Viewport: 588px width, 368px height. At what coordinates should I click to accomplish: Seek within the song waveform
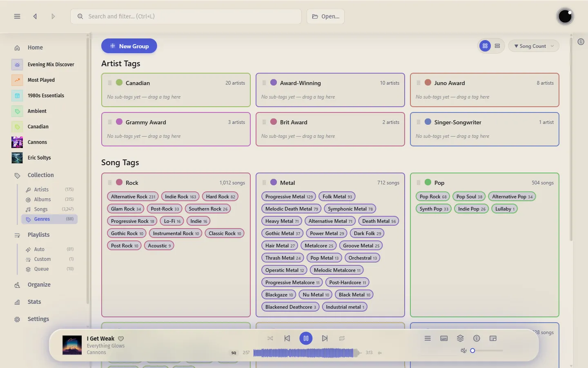(x=307, y=352)
